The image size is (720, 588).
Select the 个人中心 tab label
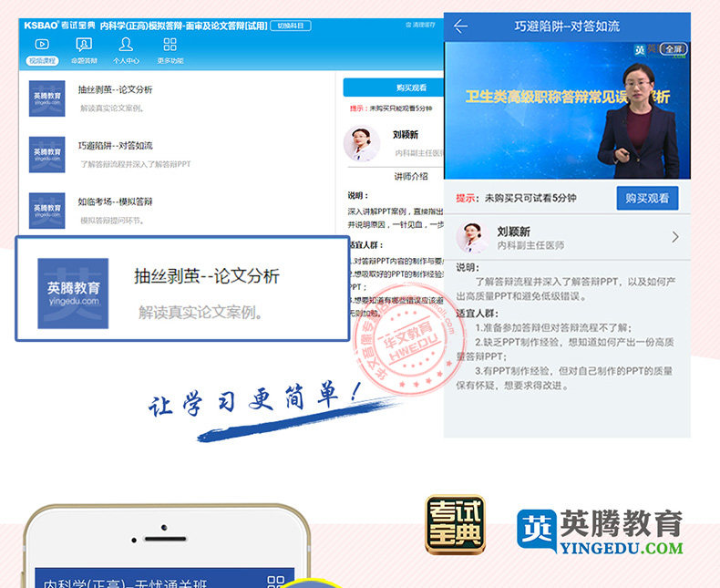pos(127,61)
